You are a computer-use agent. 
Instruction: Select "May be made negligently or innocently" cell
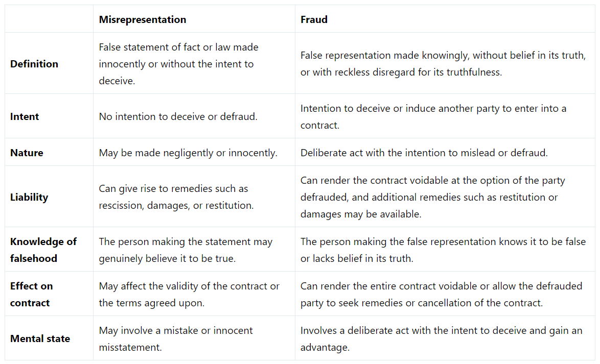pos(188,153)
